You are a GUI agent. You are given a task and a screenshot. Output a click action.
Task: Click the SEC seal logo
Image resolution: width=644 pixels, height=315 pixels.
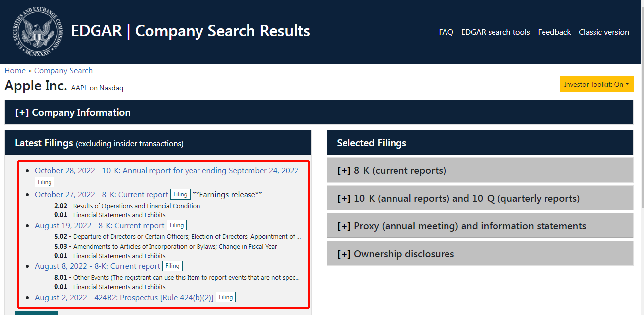point(37,32)
